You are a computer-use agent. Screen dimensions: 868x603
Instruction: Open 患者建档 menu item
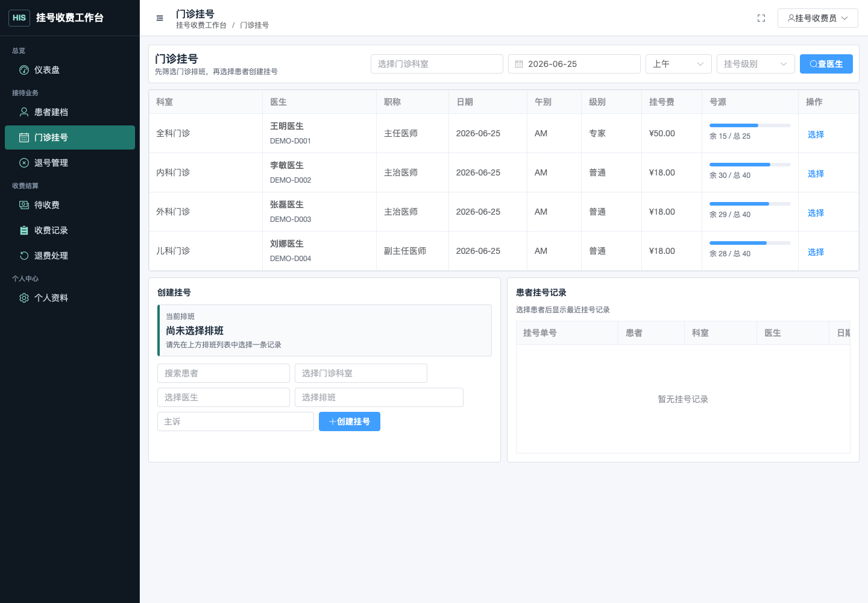(70, 112)
